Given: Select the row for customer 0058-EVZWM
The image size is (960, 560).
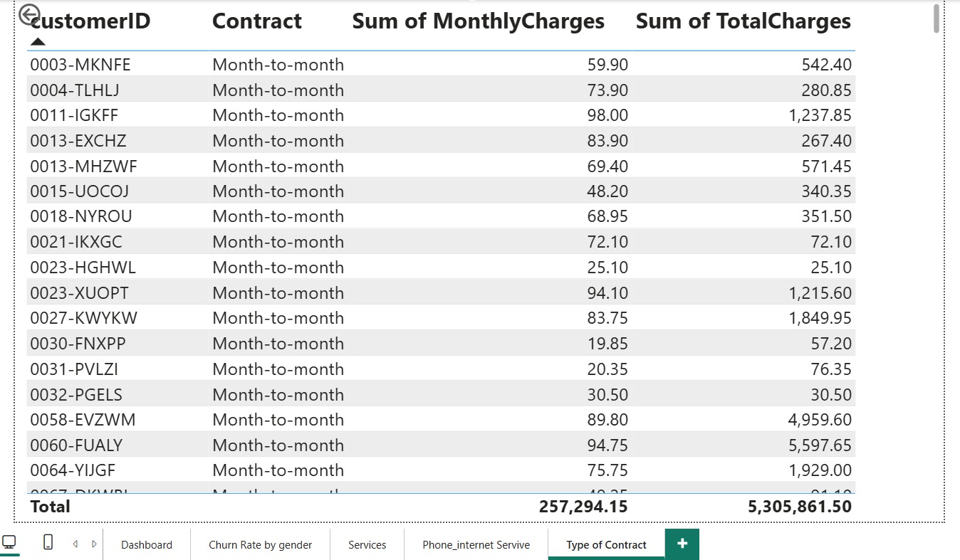Looking at the screenshot, I should click(x=285, y=419).
